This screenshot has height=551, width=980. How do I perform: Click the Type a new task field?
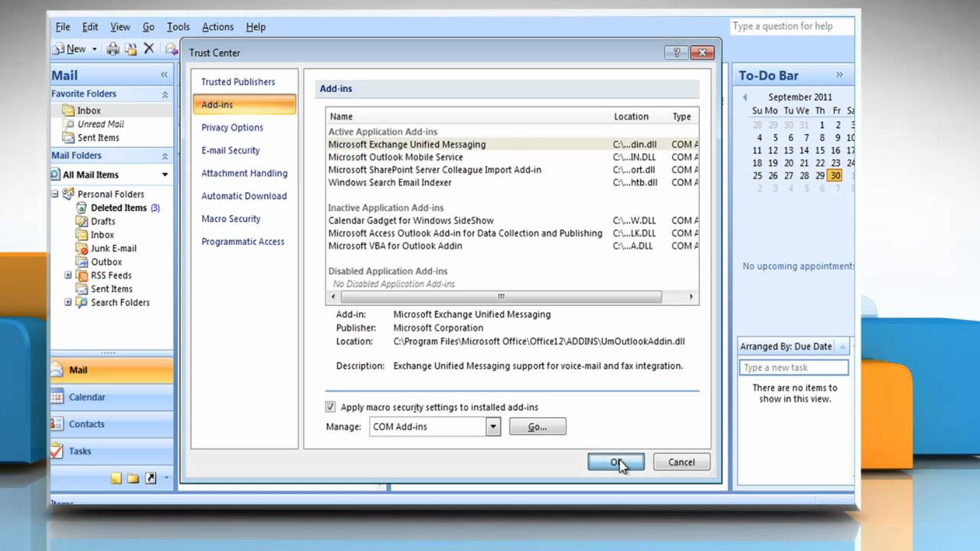click(x=794, y=367)
